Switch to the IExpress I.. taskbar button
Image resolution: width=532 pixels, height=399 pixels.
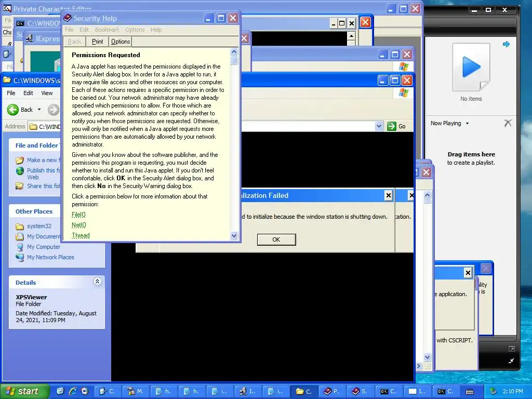tap(248, 392)
